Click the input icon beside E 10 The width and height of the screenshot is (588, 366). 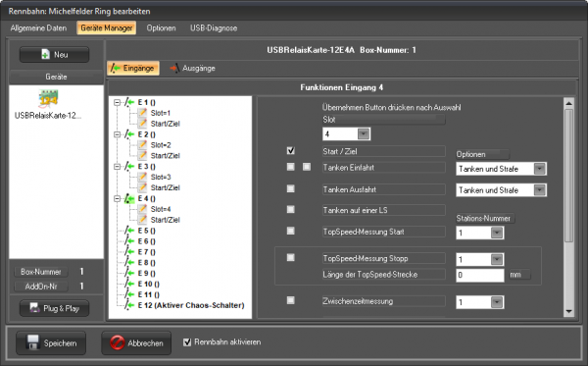point(129,284)
